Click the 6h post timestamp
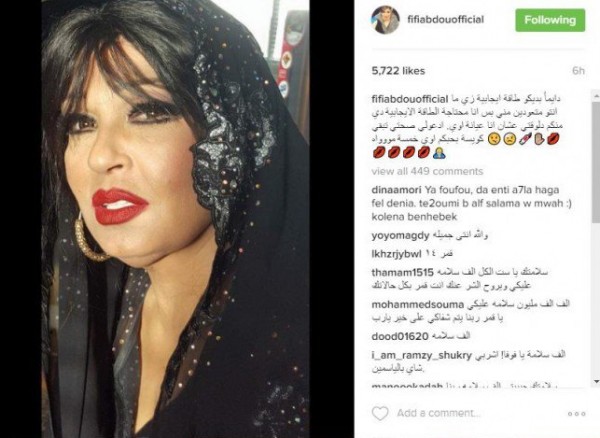Screen dimensions: 600x438 click(x=578, y=70)
